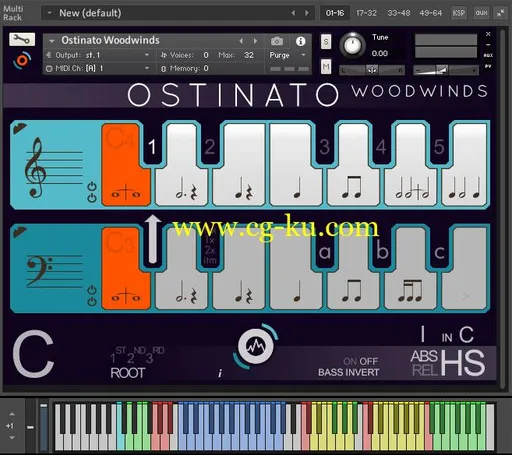Switch to 17-32 rack page
The height and width of the screenshot is (455, 512).
(x=366, y=13)
